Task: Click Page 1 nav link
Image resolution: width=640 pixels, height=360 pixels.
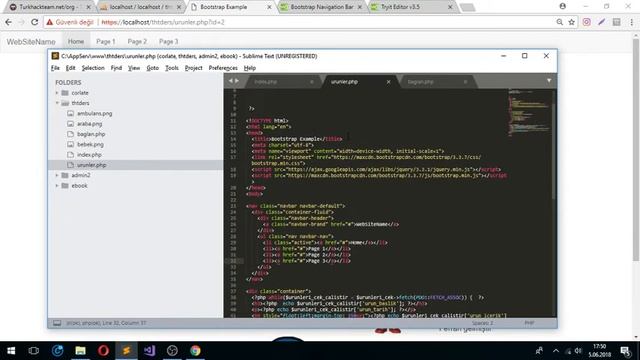Action: (x=106, y=42)
